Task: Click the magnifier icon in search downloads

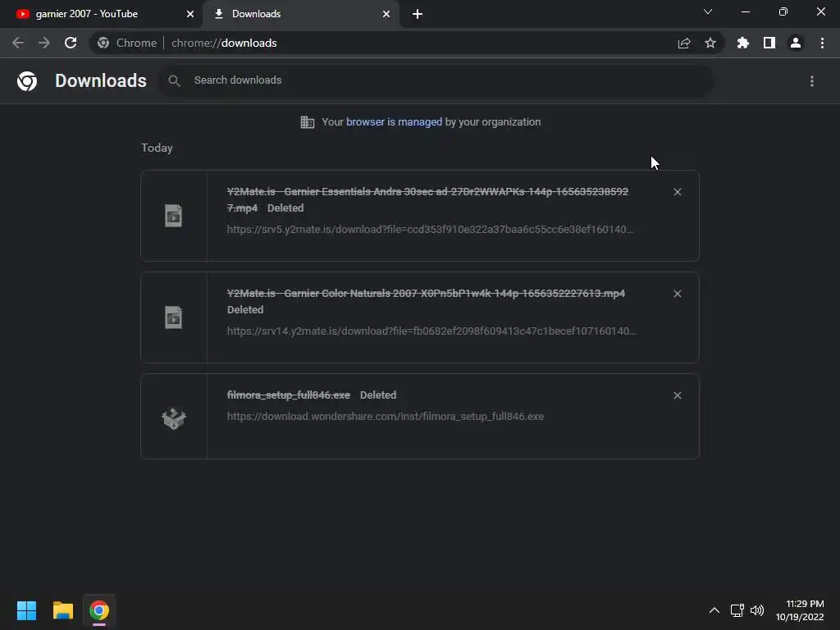Action: [174, 81]
